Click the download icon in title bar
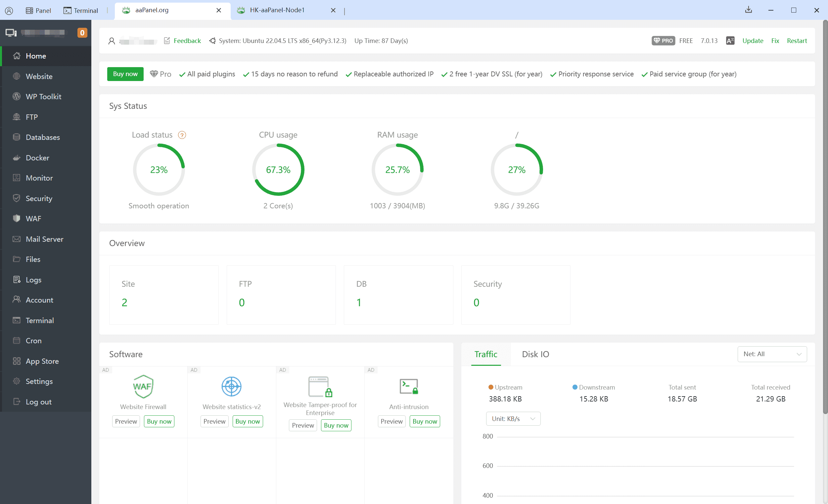 748,10
